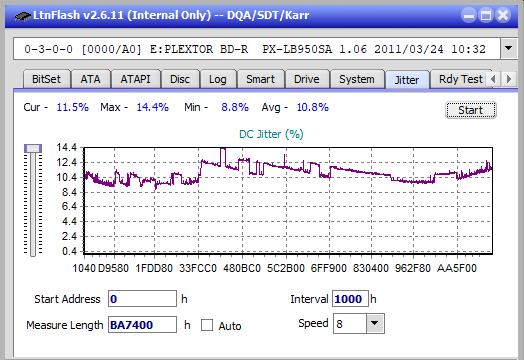The image size is (524, 360).
Task: Open the ATAPI tab
Action: click(135, 79)
